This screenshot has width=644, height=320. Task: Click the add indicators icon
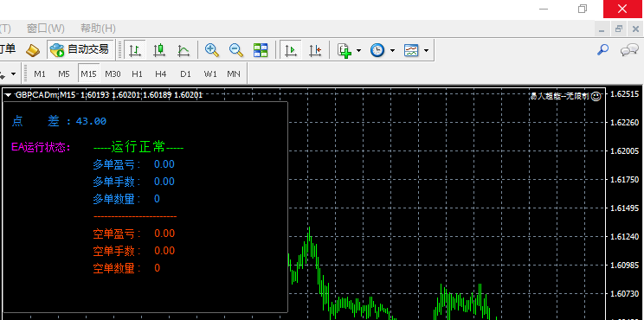345,50
